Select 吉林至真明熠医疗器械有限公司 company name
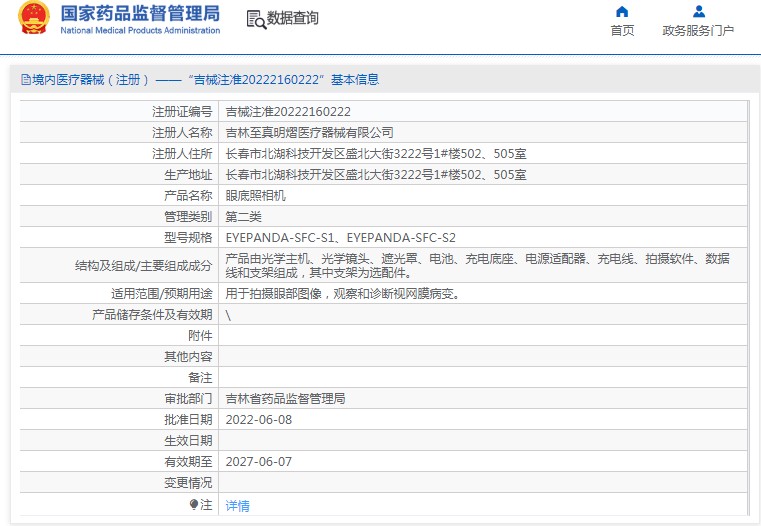The height and width of the screenshot is (526, 761). 309,132
